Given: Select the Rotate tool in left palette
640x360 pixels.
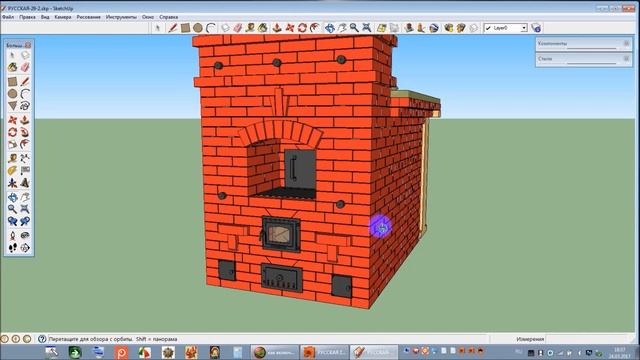Looking at the screenshot, I should pos(13,132).
